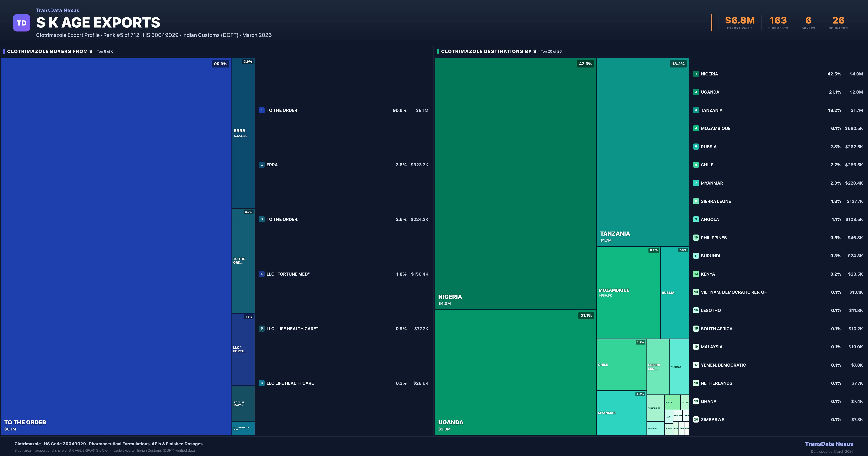The width and height of the screenshot is (868, 456).
Task: Select the NIGERIA treemap block
Action: pos(516,184)
